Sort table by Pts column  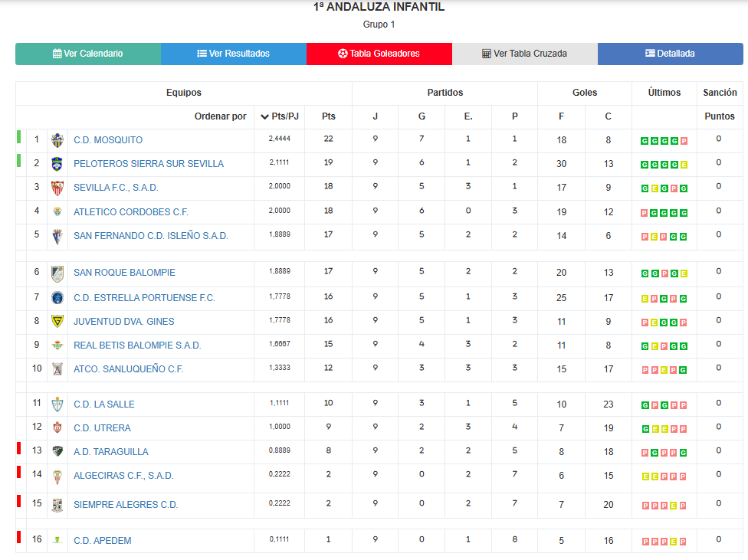point(328,117)
